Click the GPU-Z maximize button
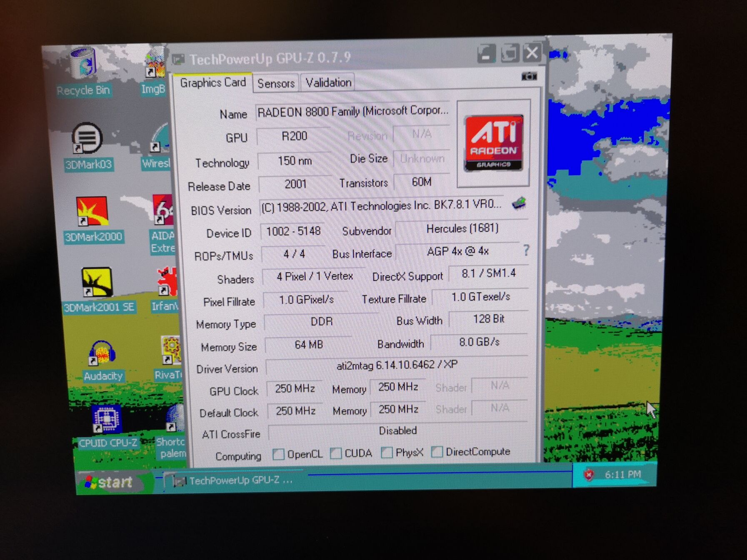 [x=509, y=53]
